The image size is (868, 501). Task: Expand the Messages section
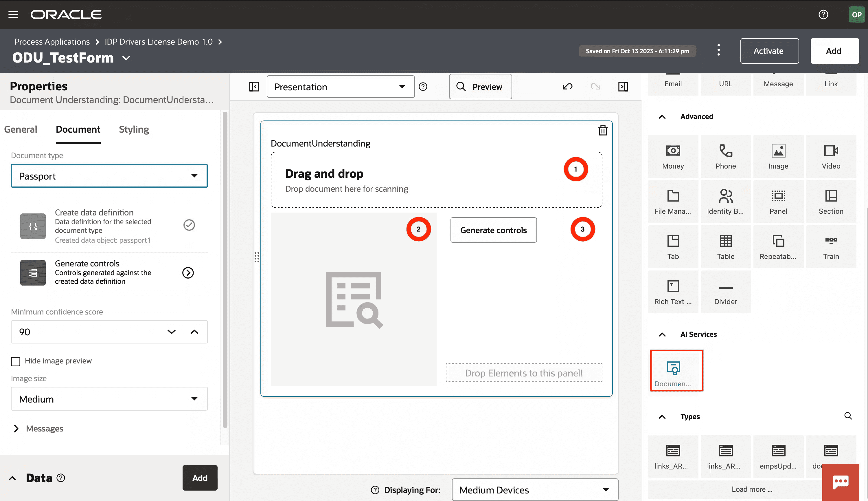click(16, 428)
